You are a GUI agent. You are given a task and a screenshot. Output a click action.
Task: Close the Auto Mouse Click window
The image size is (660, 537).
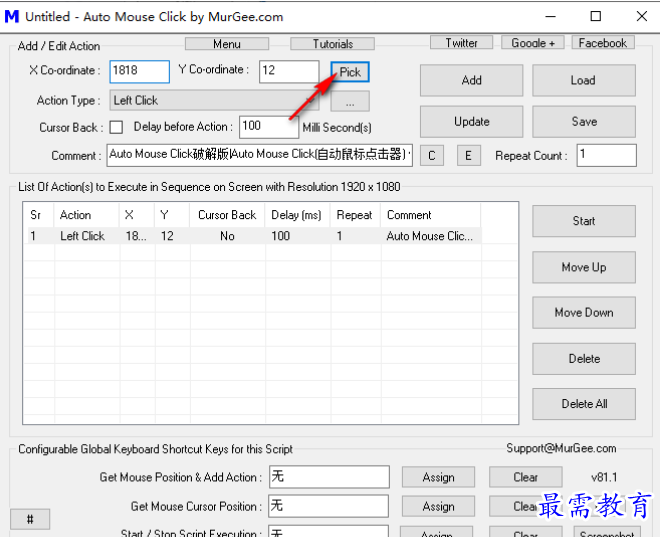[641, 16]
